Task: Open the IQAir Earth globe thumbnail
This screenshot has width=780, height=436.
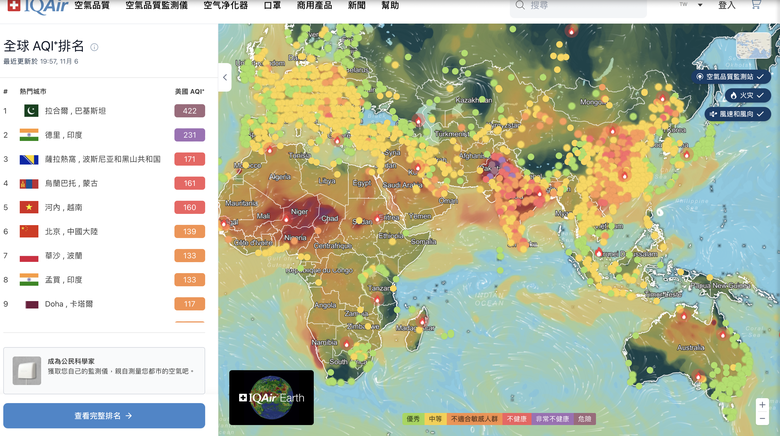Action: (x=272, y=397)
